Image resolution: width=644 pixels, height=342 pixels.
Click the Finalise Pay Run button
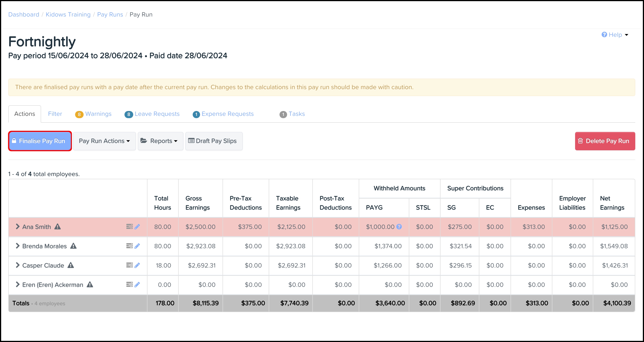[40, 141]
